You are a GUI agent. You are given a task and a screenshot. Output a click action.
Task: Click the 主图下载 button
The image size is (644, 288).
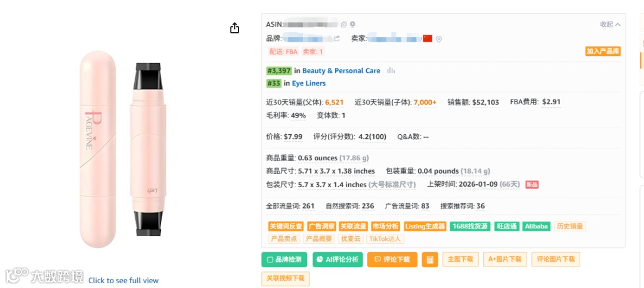tap(460, 259)
